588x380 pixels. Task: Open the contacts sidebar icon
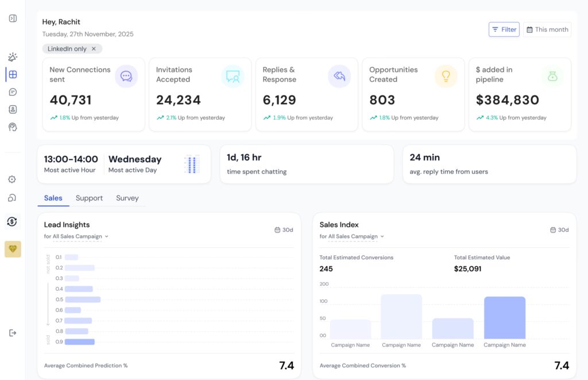13,109
